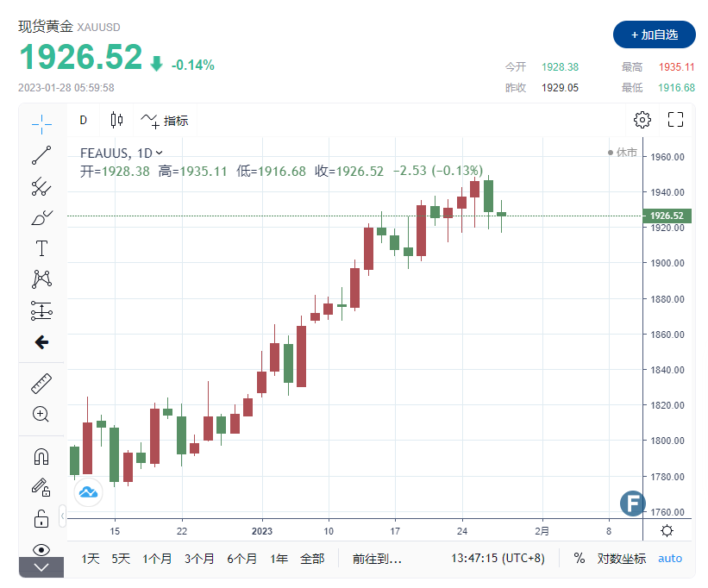Open the D interval dropdown
Viewport: 708px width, 588px height.
83,120
